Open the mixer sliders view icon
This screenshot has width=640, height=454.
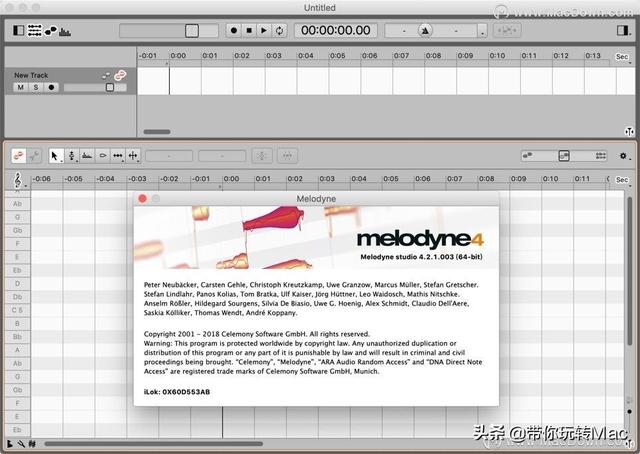(34, 31)
